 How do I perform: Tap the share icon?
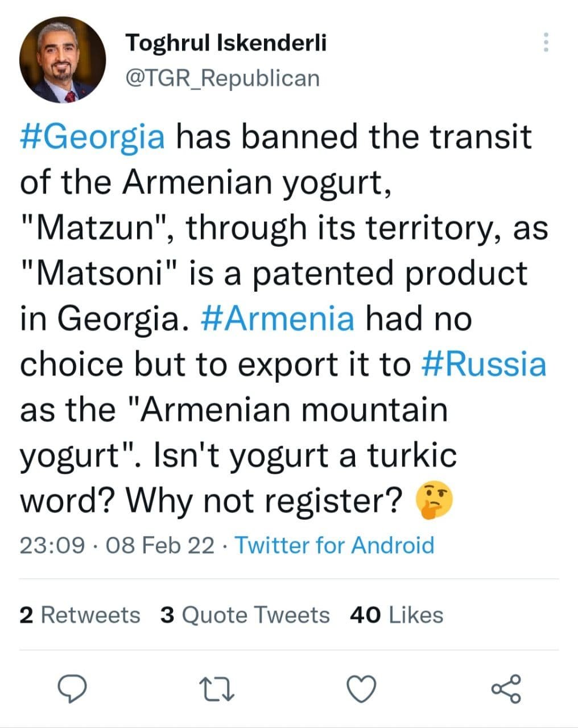coord(506,689)
